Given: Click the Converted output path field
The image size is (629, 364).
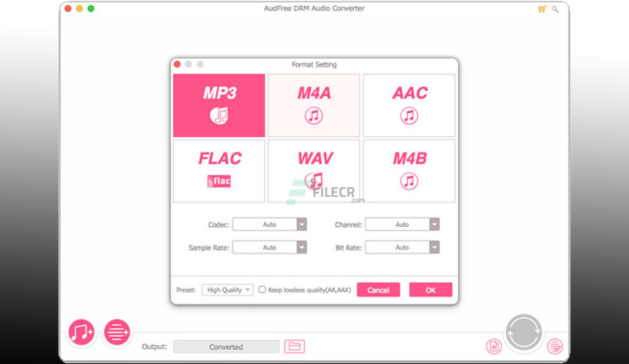Looking at the screenshot, I should (226, 347).
